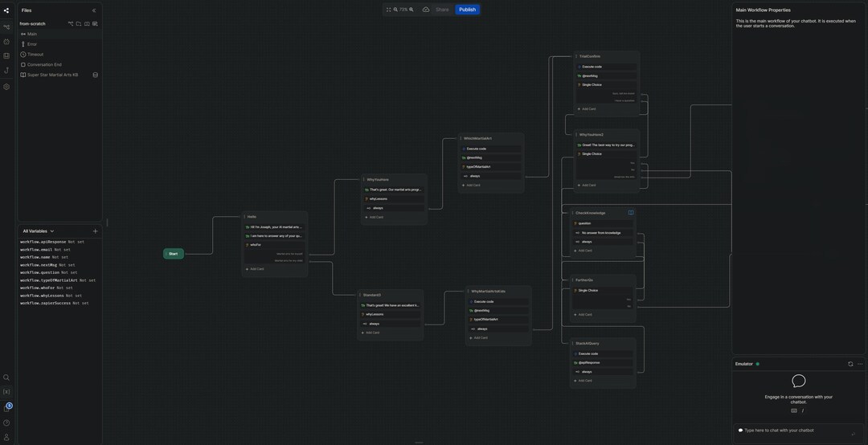
Task: Click Add Card in Standard3 node
Action: (371, 333)
